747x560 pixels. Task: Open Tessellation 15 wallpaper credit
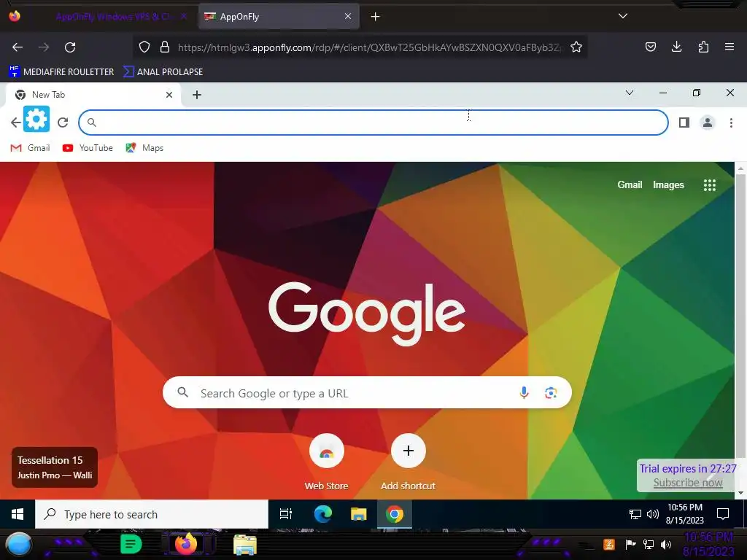pyautogui.click(x=54, y=467)
